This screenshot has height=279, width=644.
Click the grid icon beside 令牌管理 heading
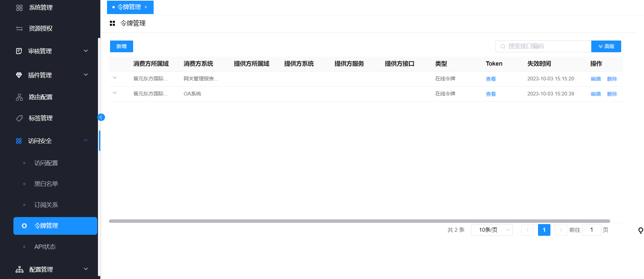click(112, 23)
